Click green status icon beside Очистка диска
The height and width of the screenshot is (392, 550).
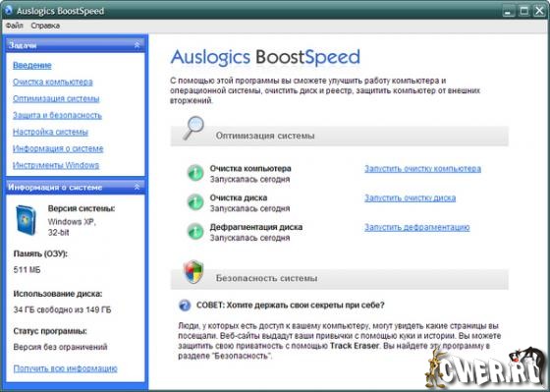tap(195, 202)
